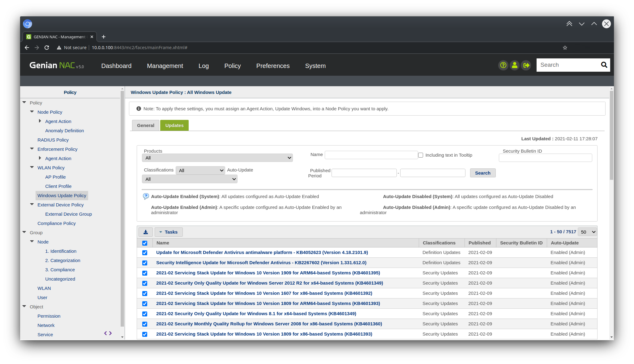634x364 pixels.
Task: Click the download export icon button
Action: coord(145,232)
